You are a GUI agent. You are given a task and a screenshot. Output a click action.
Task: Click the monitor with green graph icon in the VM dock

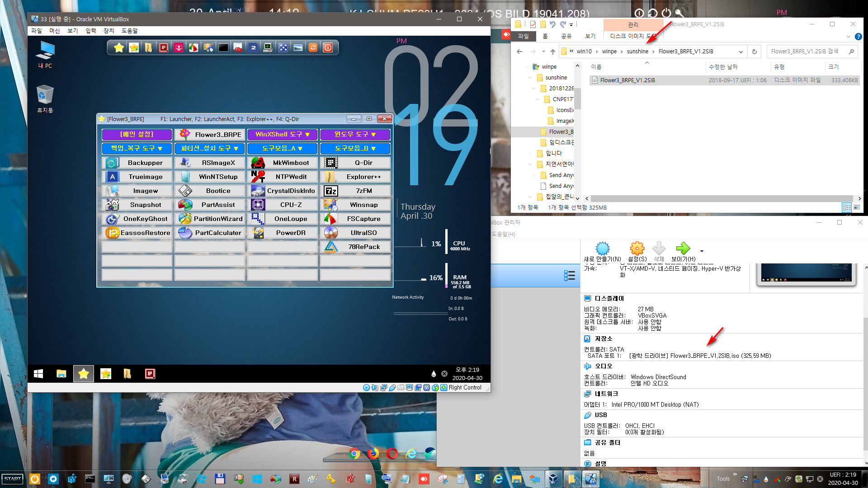(x=268, y=47)
